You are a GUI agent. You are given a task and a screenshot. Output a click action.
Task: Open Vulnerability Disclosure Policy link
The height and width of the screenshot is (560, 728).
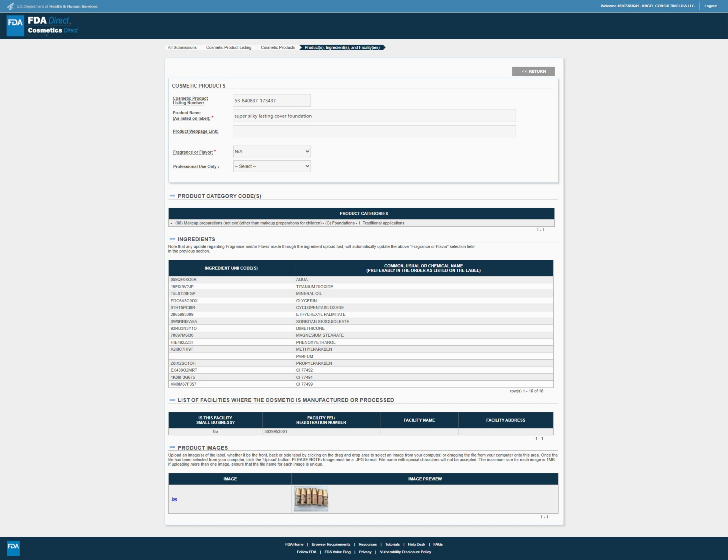(405, 552)
